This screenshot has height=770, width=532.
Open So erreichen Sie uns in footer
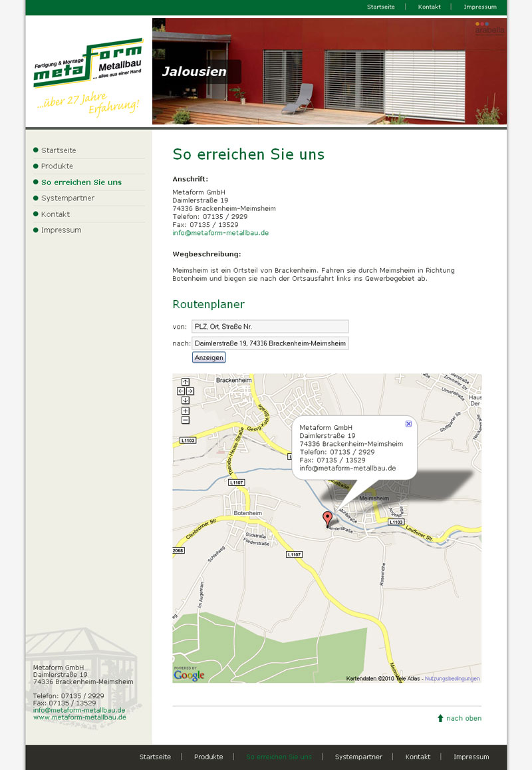tap(279, 757)
